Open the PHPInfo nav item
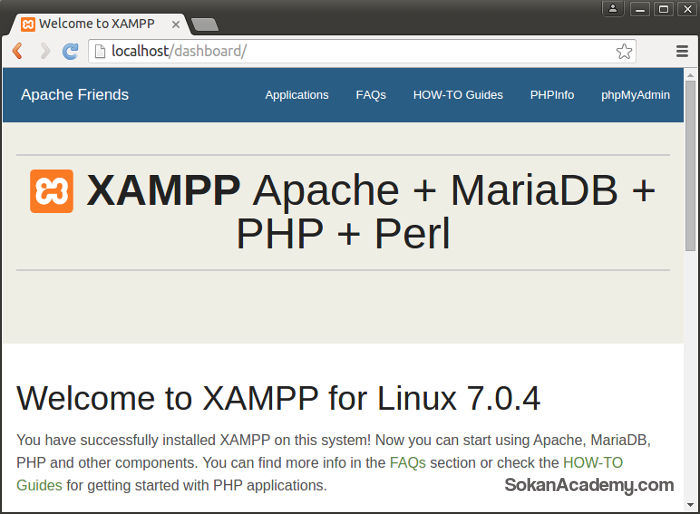This screenshot has width=700, height=514. pos(552,95)
